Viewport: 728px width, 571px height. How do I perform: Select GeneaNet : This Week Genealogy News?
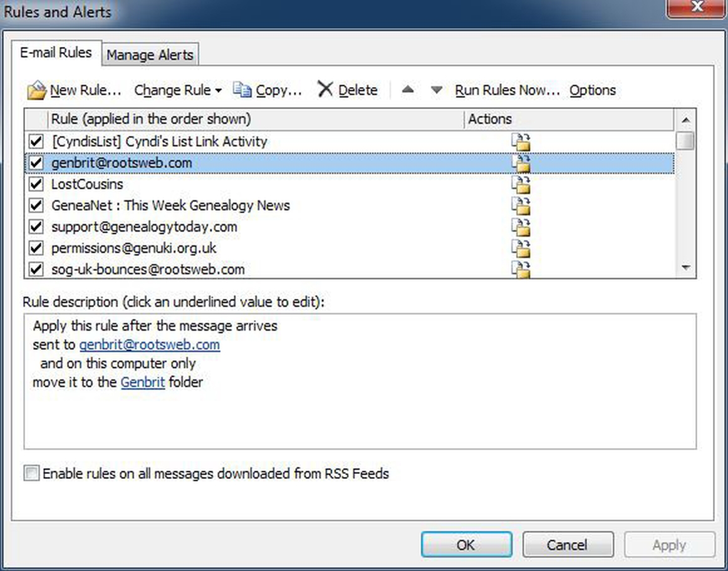(170, 205)
